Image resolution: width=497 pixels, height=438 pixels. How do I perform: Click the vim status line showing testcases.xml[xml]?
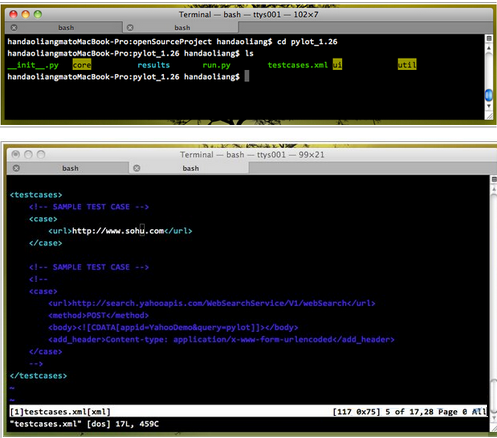[248, 412]
